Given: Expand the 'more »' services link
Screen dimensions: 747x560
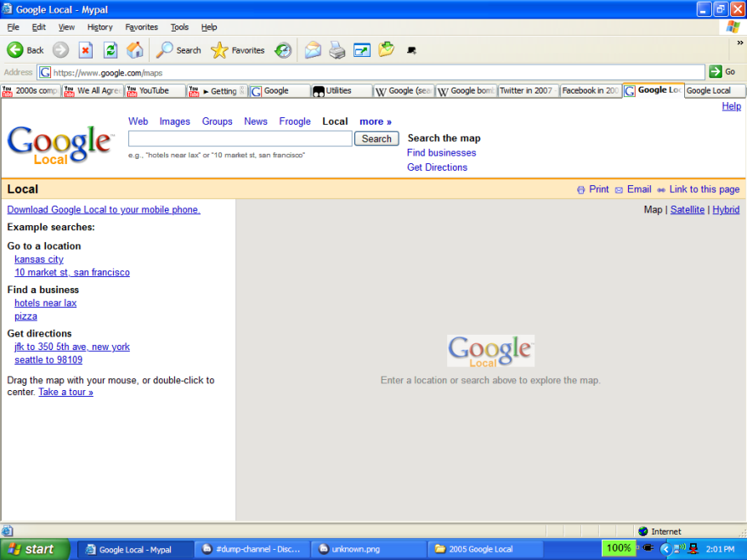Looking at the screenshot, I should (x=376, y=122).
